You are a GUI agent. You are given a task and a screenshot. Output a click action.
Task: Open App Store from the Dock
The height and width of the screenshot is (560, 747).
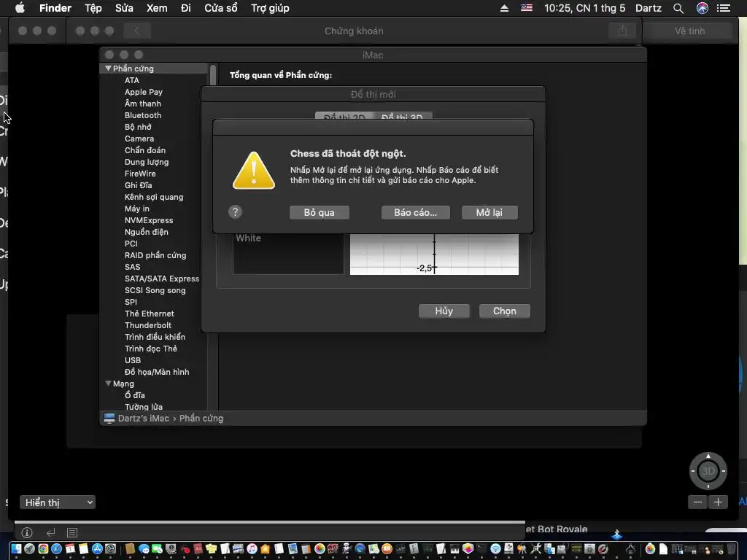click(x=97, y=548)
